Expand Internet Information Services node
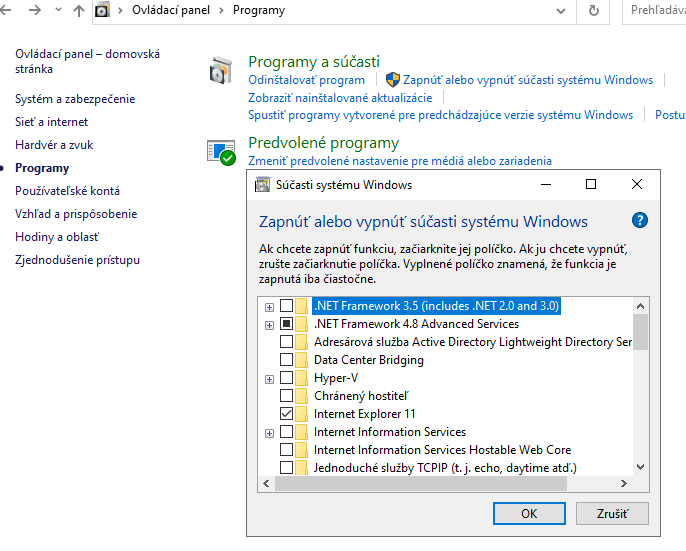The image size is (686, 551). tap(270, 433)
